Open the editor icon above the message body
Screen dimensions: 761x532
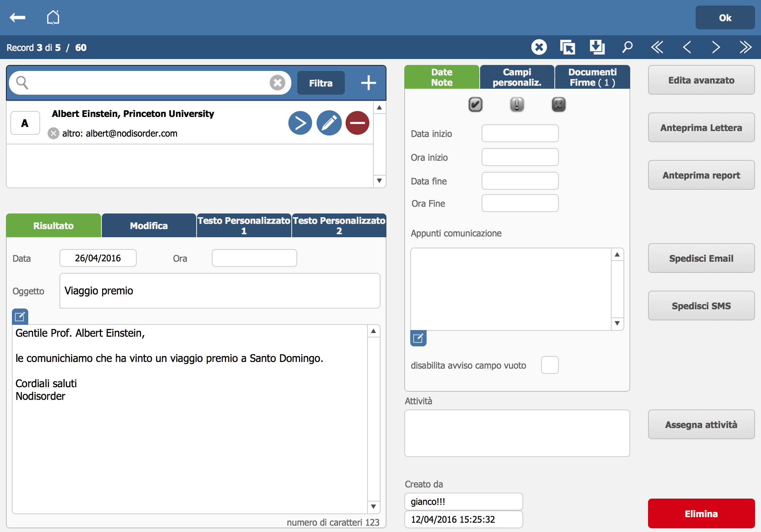click(20, 317)
